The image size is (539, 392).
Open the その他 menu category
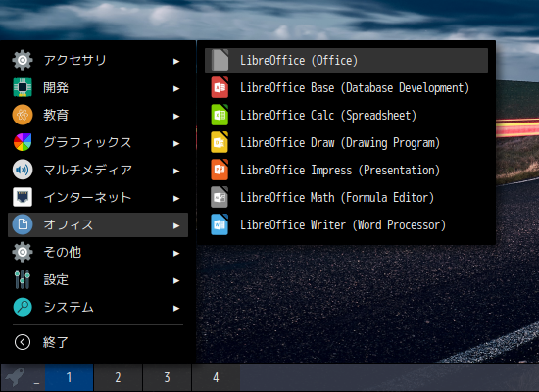[x=98, y=252]
